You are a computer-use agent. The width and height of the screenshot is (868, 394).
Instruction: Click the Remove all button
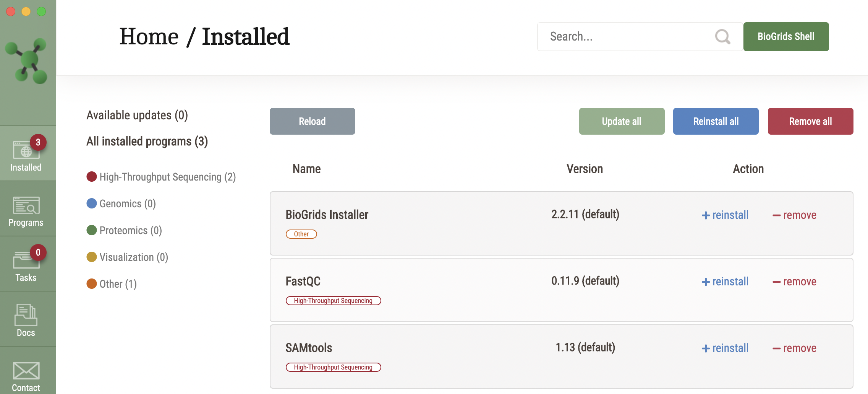pyautogui.click(x=810, y=121)
